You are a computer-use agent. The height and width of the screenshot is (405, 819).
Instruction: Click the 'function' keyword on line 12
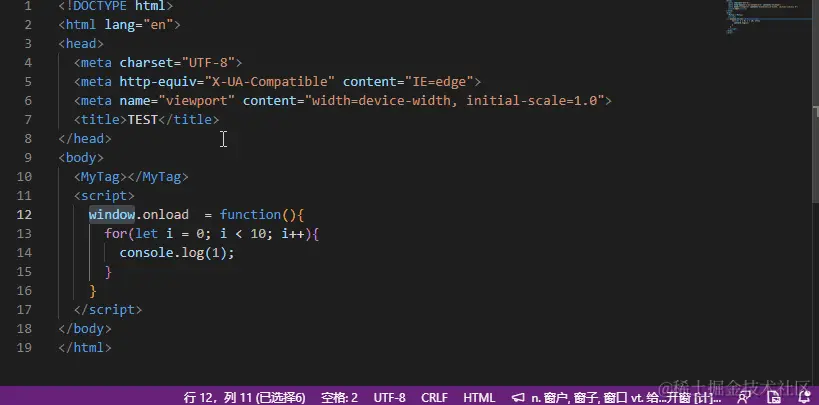[x=250, y=215]
